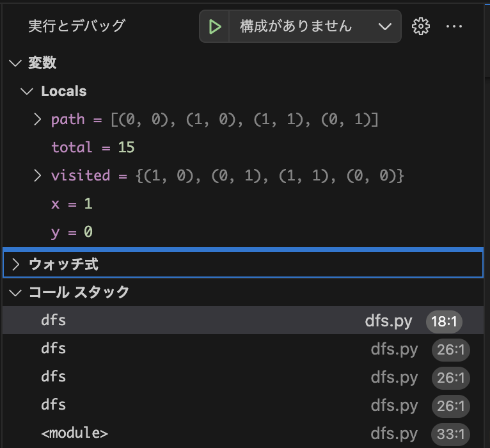The height and width of the screenshot is (448, 490).
Task: Select the <module> stack frame
Action: [74, 433]
